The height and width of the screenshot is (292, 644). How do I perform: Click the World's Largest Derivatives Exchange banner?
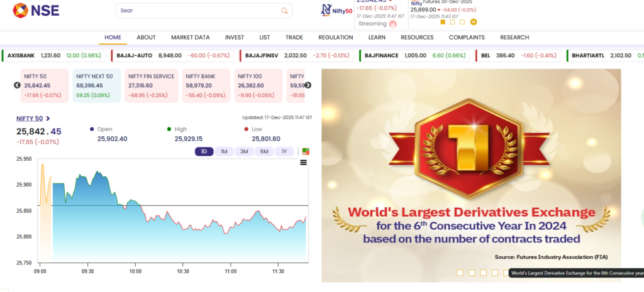471,175
